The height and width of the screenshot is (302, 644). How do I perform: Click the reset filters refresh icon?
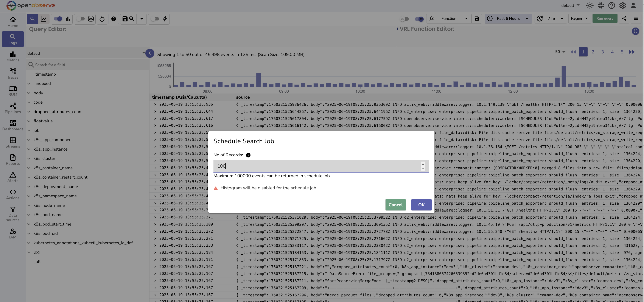coord(102,19)
